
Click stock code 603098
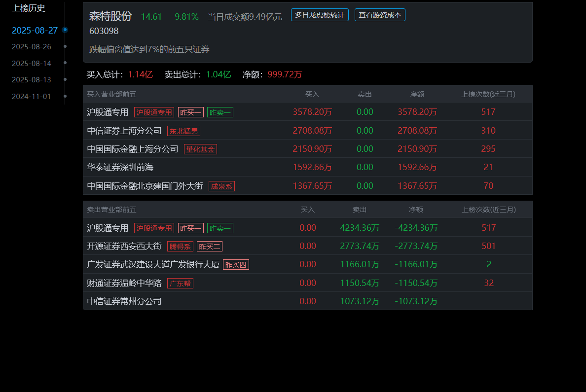point(104,31)
